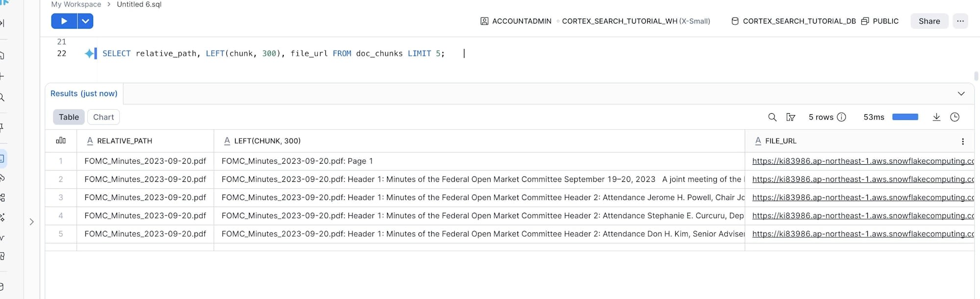Screen dimensions: 980x299
Task: Switch results view to Chart
Action: coord(103,117)
